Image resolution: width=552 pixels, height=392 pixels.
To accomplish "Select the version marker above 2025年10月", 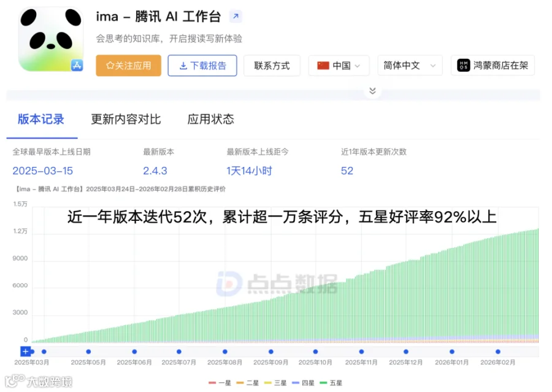I will click(x=315, y=352).
